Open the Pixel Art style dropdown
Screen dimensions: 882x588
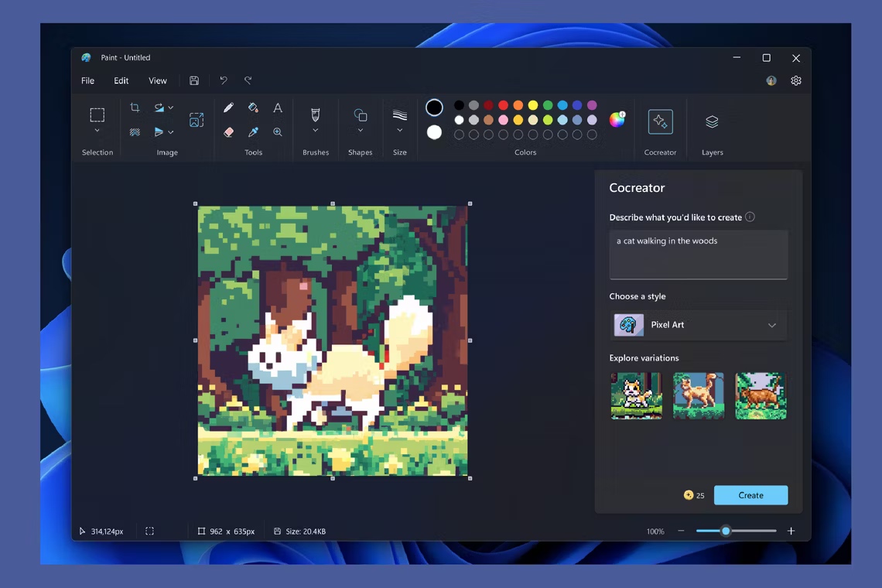[x=699, y=325]
